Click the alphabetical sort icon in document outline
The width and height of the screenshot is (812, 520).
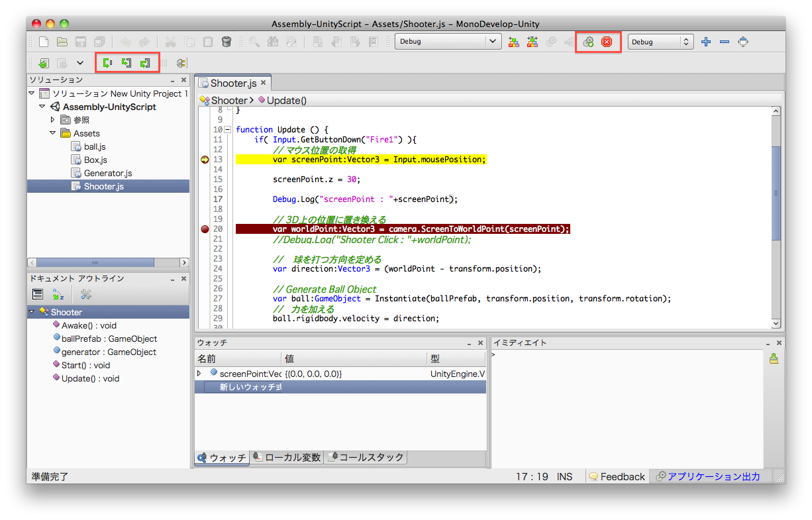(58, 295)
